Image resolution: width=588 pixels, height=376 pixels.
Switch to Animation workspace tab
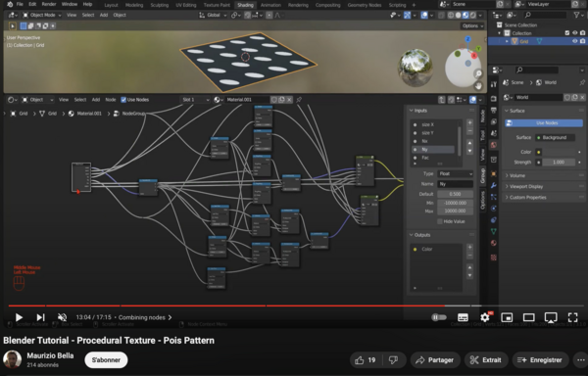tap(270, 5)
